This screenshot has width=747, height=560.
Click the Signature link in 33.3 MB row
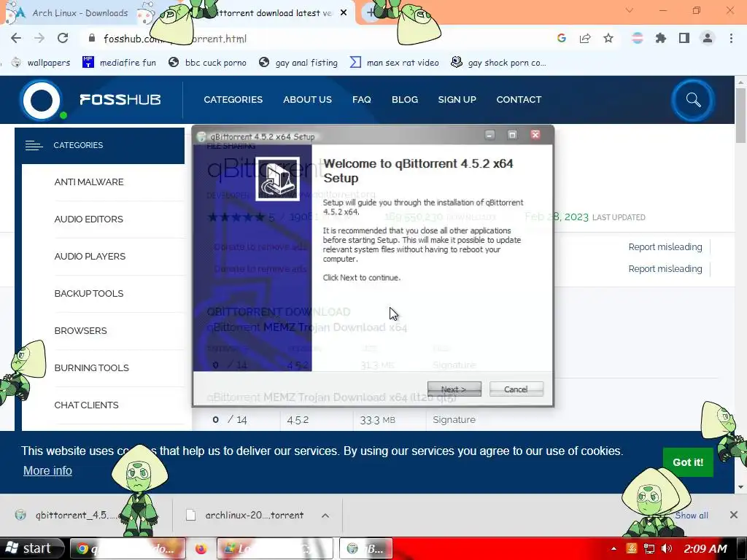tap(454, 419)
